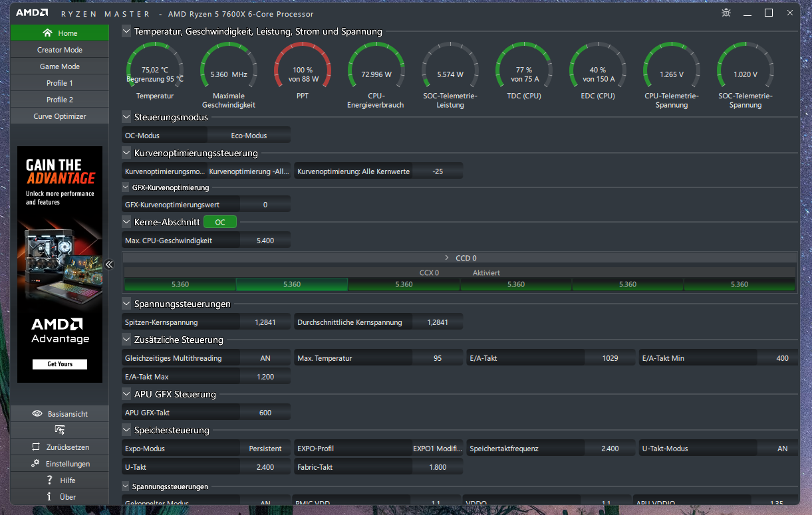The width and height of the screenshot is (812, 515).
Task: Click the Hilfe question mark icon
Action: click(x=49, y=480)
